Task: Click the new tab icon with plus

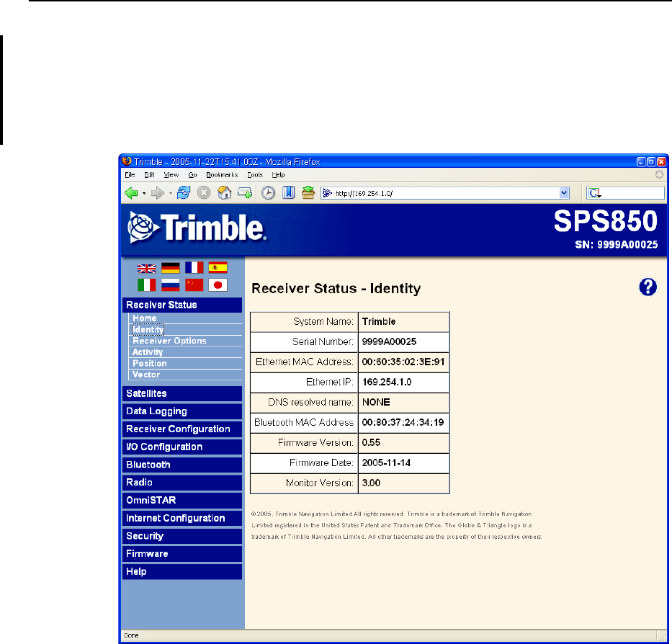Action: pyautogui.click(x=245, y=193)
